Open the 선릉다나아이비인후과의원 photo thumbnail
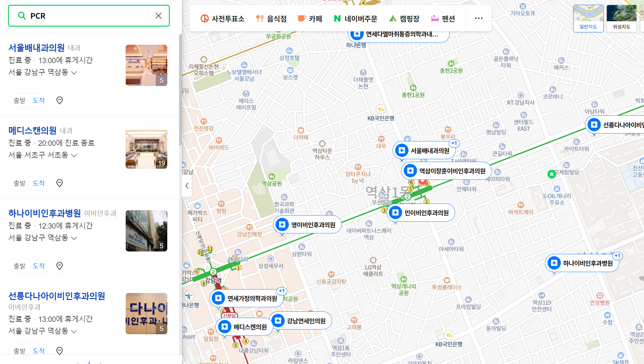This screenshot has width=644, height=364. 146,313
